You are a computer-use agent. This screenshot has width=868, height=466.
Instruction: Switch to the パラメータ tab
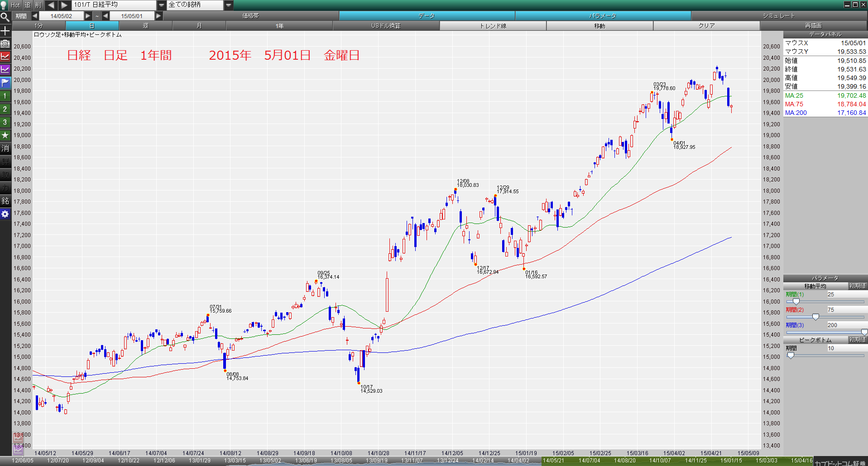point(603,16)
